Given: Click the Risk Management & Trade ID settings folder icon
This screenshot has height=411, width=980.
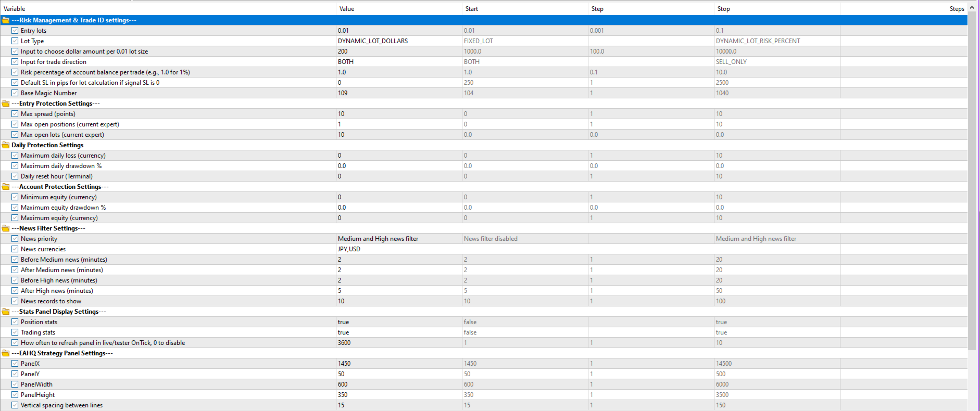Looking at the screenshot, I should click(x=6, y=20).
